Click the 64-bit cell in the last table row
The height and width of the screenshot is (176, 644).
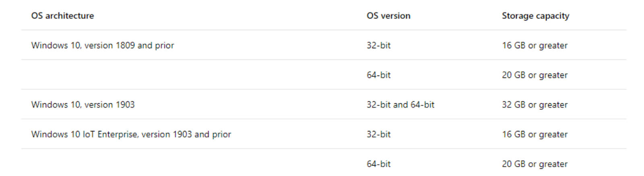click(378, 164)
